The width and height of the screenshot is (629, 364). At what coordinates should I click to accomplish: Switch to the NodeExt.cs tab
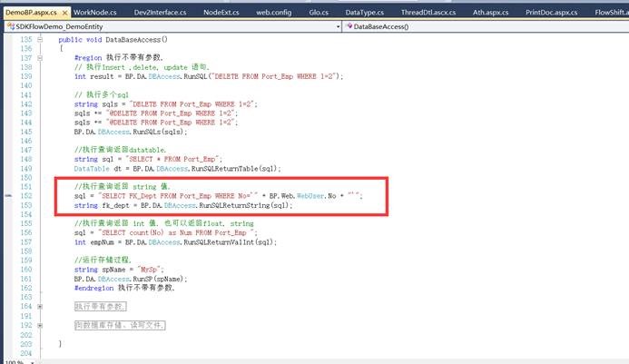221,13
